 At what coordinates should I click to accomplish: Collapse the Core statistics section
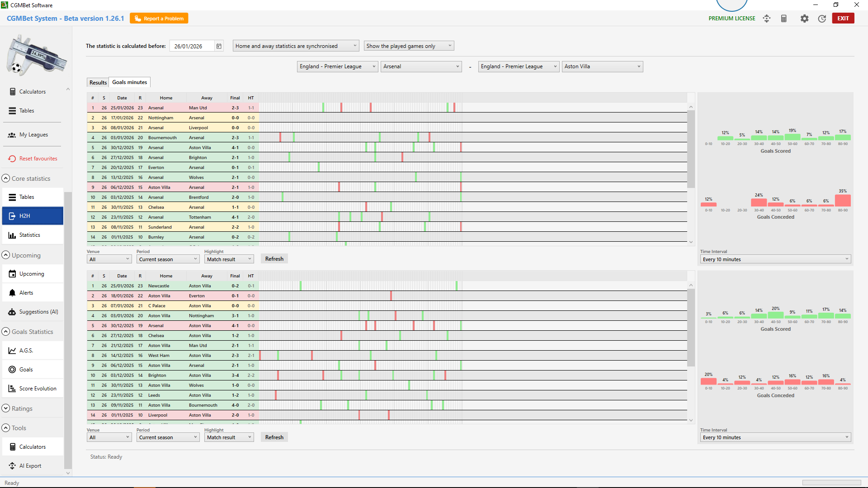(x=6, y=178)
